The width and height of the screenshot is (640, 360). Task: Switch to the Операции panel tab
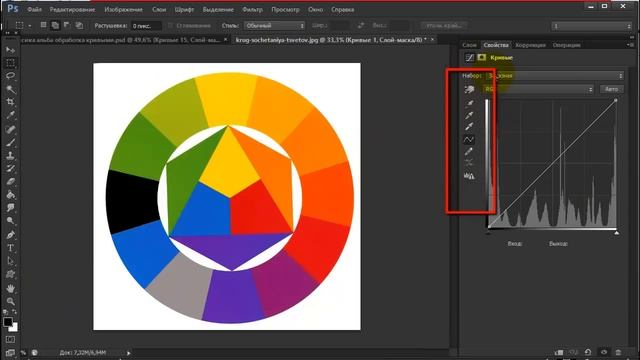567,45
